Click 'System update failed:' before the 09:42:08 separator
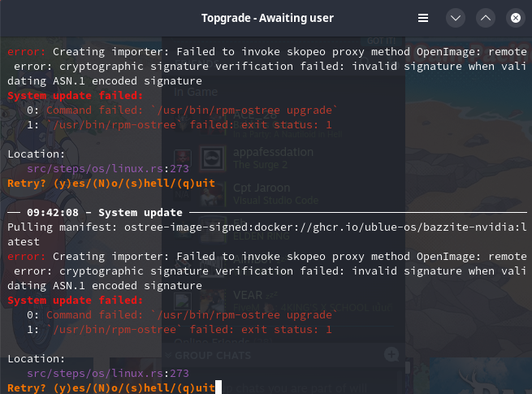532x394 pixels. [76, 96]
